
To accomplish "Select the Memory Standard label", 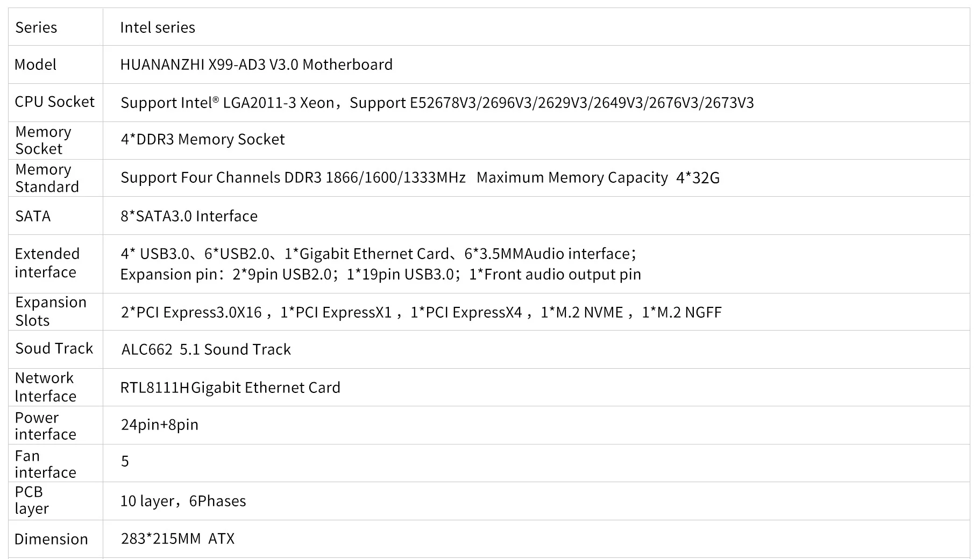I will tap(47, 178).
